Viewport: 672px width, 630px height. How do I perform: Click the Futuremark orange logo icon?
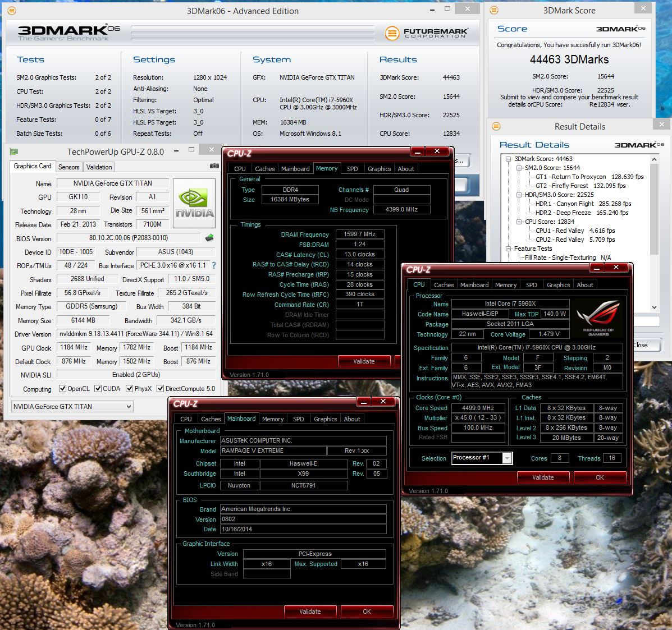[392, 33]
